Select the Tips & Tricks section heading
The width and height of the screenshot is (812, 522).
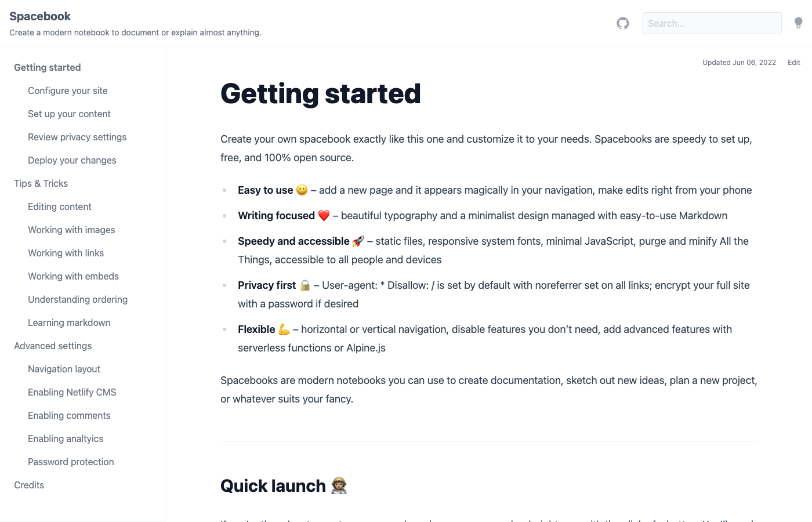click(41, 183)
